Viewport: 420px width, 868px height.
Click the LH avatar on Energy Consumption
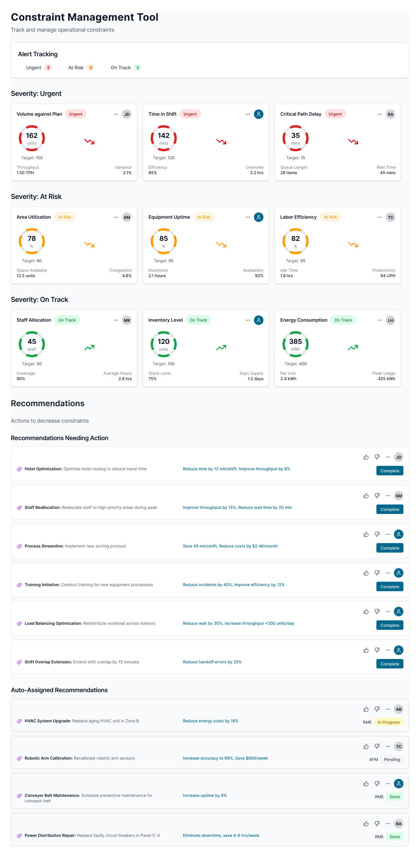pyautogui.click(x=391, y=320)
